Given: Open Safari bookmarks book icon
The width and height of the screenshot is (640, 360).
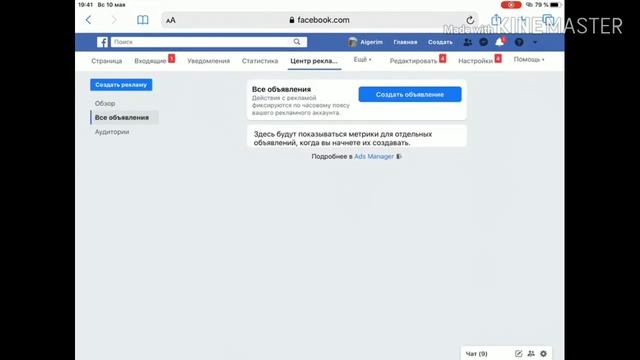Looking at the screenshot, I should (x=142, y=20).
